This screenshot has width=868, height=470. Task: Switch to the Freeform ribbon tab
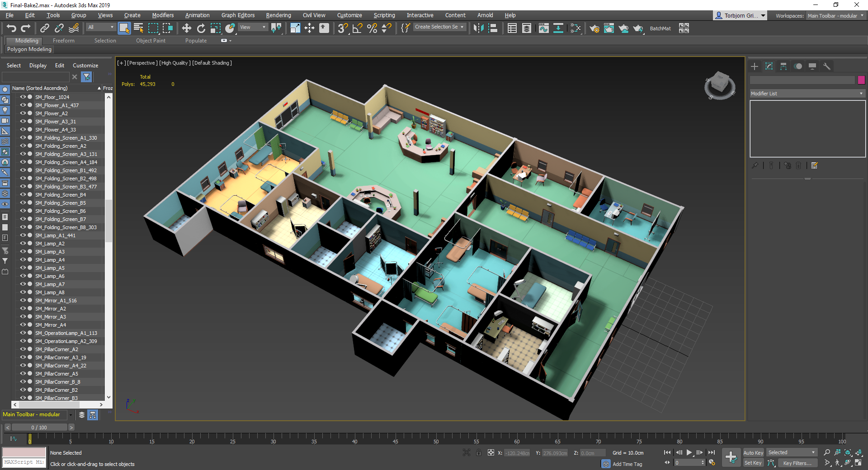(63, 40)
